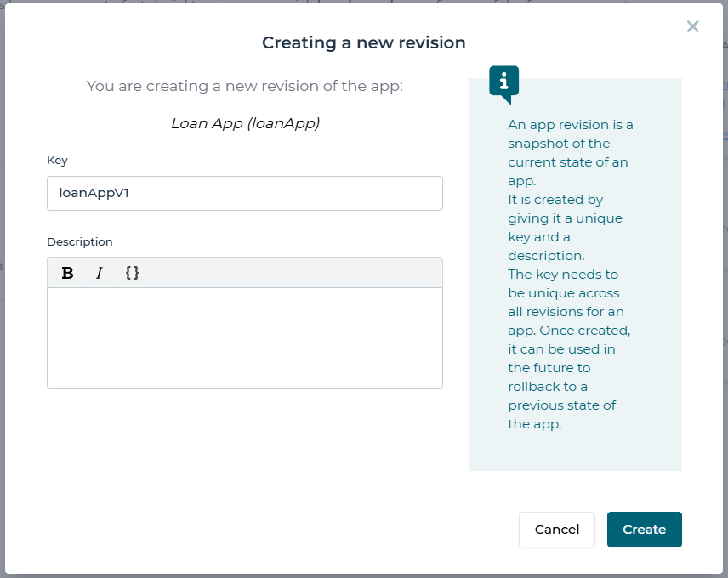The width and height of the screenshot is (728, 578).
Task: Click the info speech-bubble icon above the help panel
Action: [503, 81]
